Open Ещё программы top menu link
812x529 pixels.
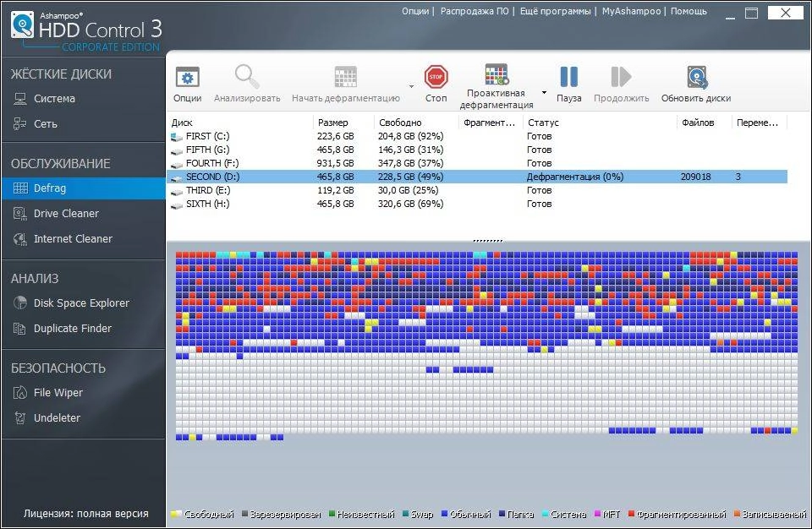coord(555,11)
